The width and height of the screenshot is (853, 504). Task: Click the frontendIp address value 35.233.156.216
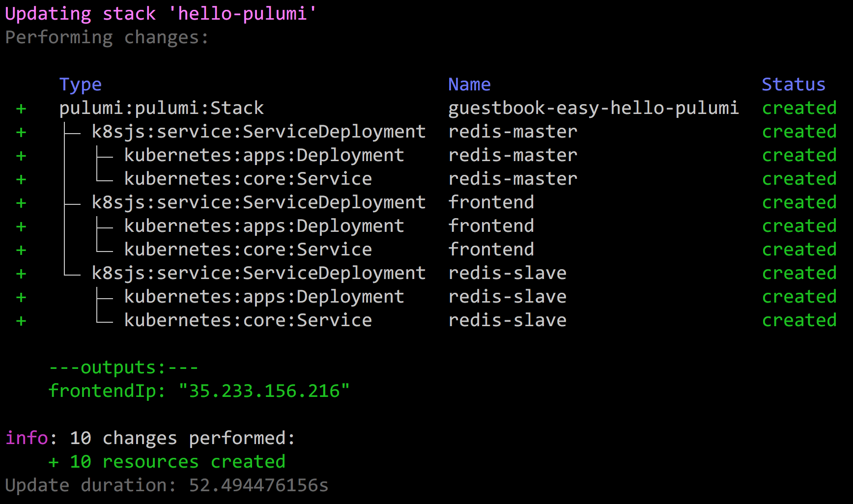pyautogui.click(x=264, y=392)
